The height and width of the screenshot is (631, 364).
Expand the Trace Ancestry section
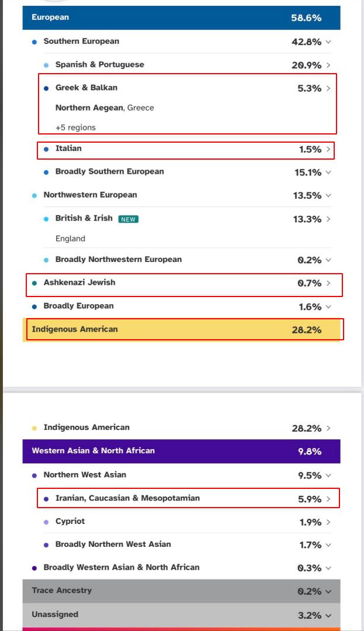click(328, 592)
